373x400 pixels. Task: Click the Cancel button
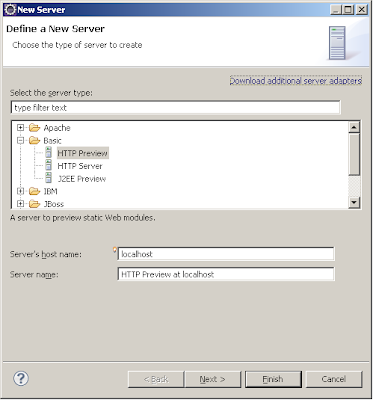point(334,379)
